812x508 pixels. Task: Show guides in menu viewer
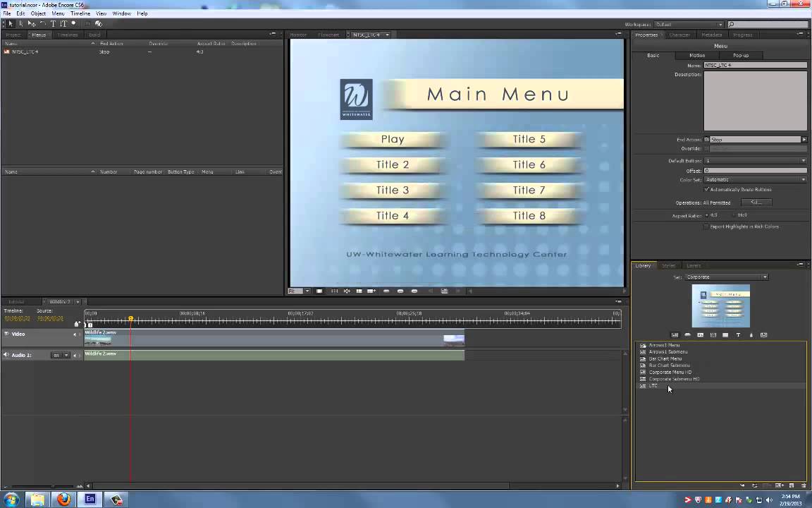pyautogui.click(x=359, y=291)
